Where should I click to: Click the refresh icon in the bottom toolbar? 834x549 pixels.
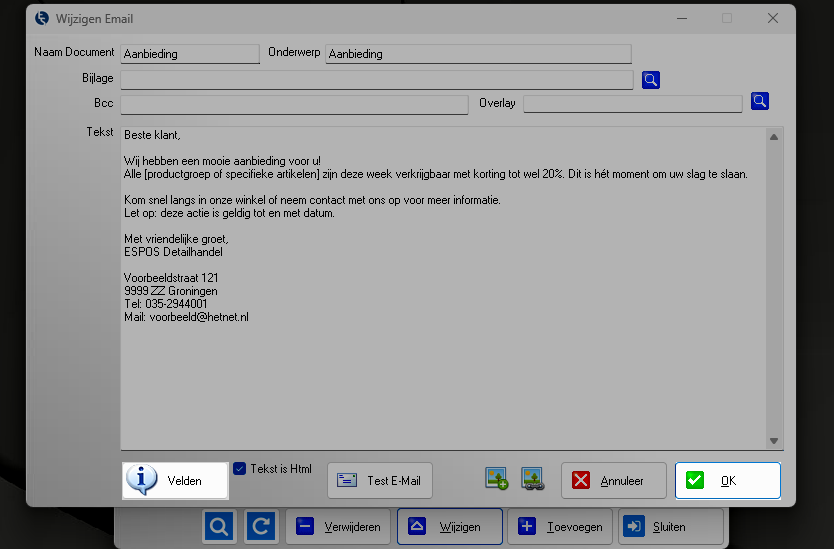coord(261,526)
